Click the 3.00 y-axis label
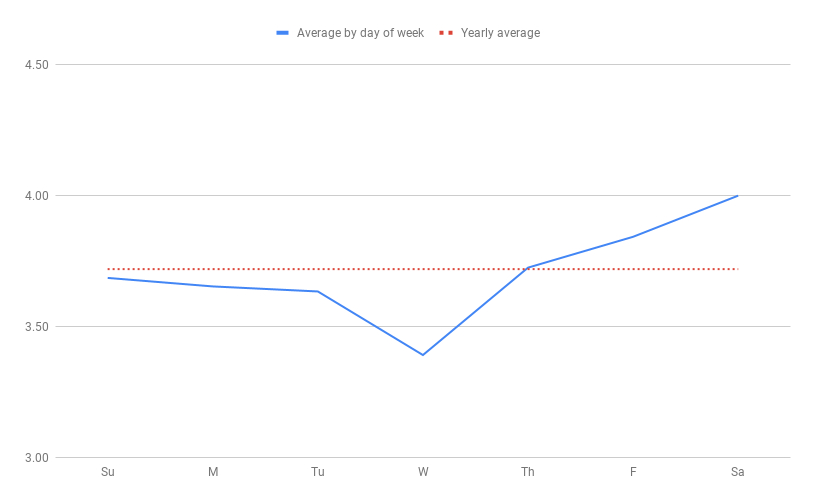Screen dimensions: 816x504 click(x=36, y=458)
